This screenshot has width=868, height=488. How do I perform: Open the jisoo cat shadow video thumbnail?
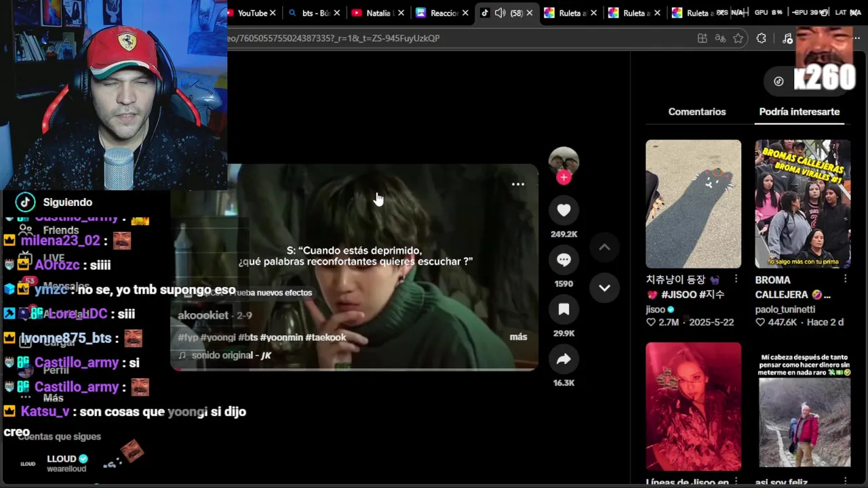(693, 204)
